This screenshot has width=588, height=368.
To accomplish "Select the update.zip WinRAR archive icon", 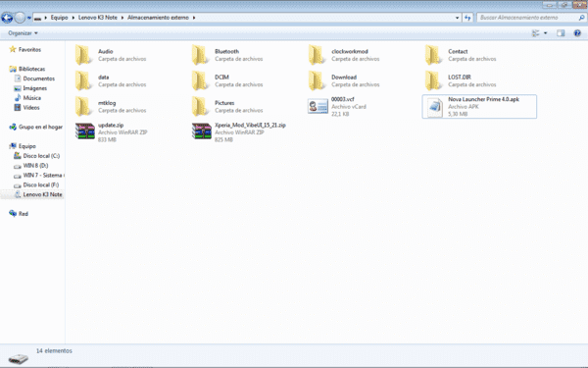I will [84, 131].
